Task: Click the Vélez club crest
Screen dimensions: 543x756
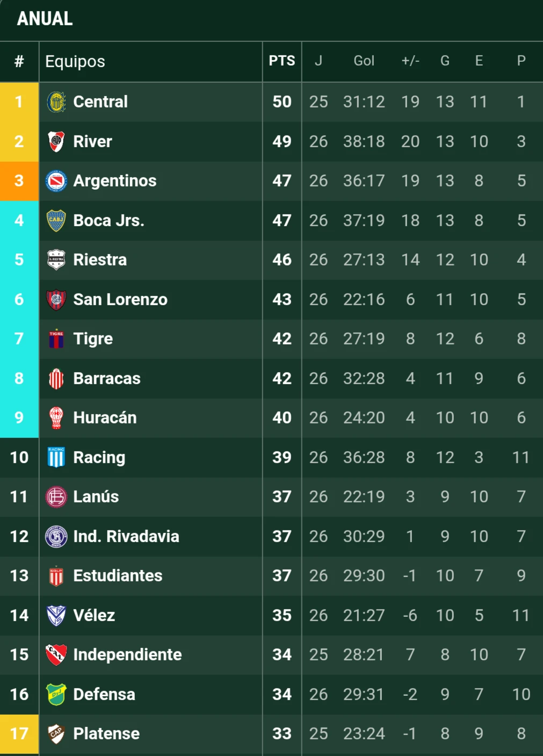Action: pyautogui.click(x=56, y=615)
